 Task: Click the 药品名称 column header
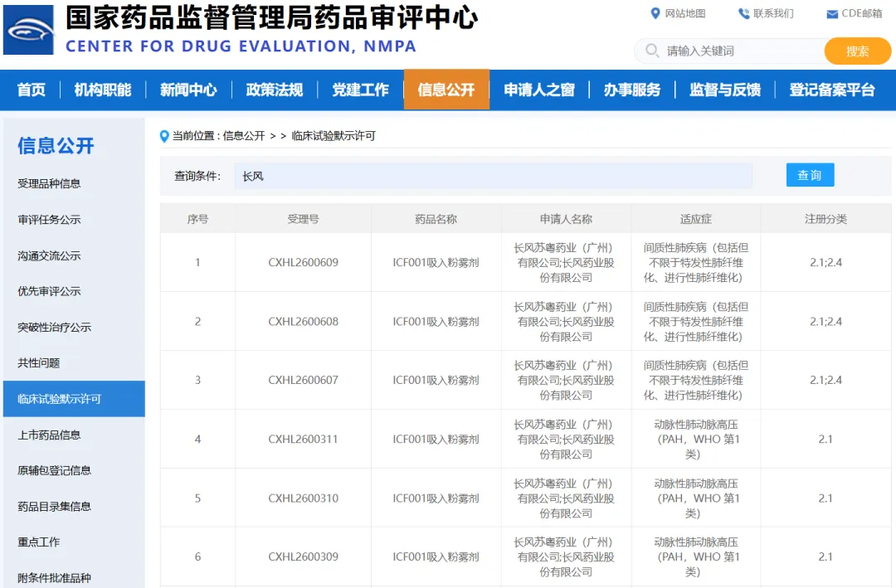coord(436,219)
